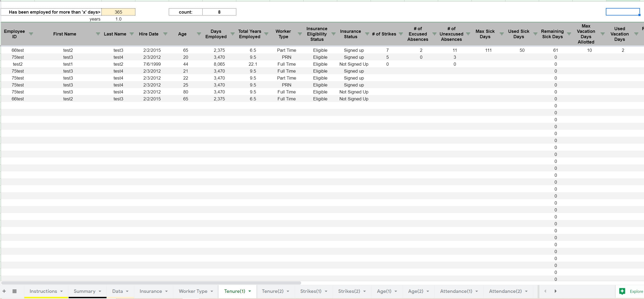Open the filter on Hire Date column
The width and height of the screenshot is (644, 299).
click(x=166, y=34)
